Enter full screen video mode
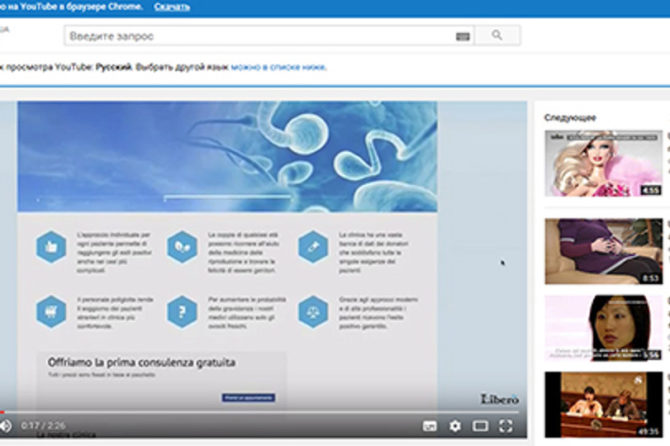This screenshot has width=670, height=446. 507,426
